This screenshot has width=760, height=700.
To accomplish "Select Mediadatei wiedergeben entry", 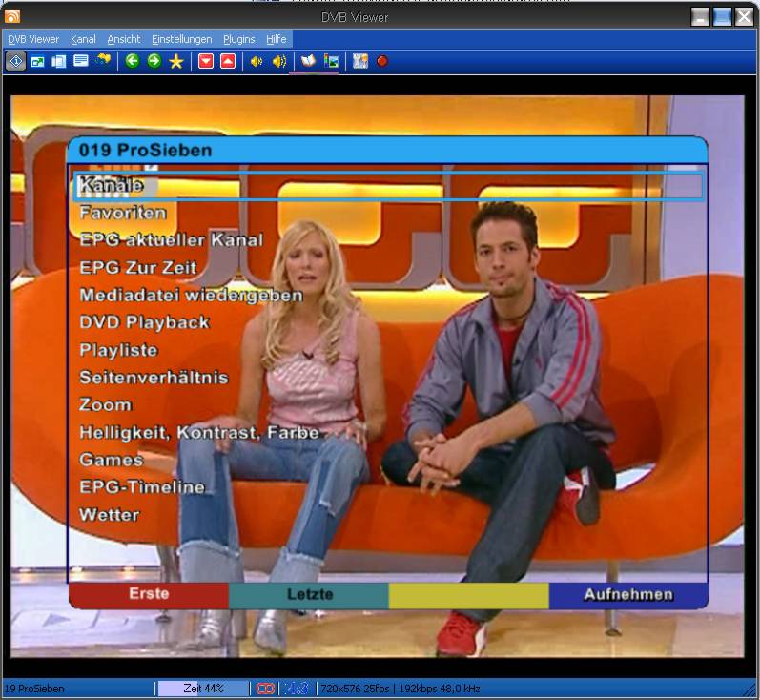I will tap(191, 295).
